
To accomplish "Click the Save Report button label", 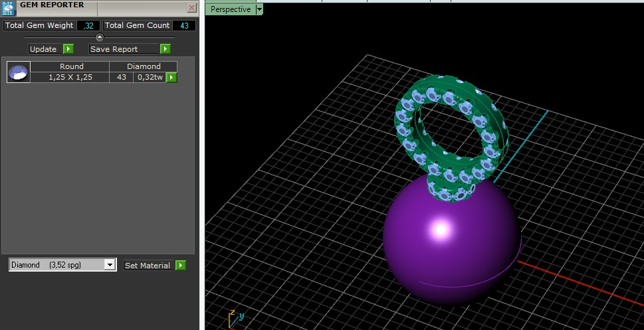I will (124, 49).
